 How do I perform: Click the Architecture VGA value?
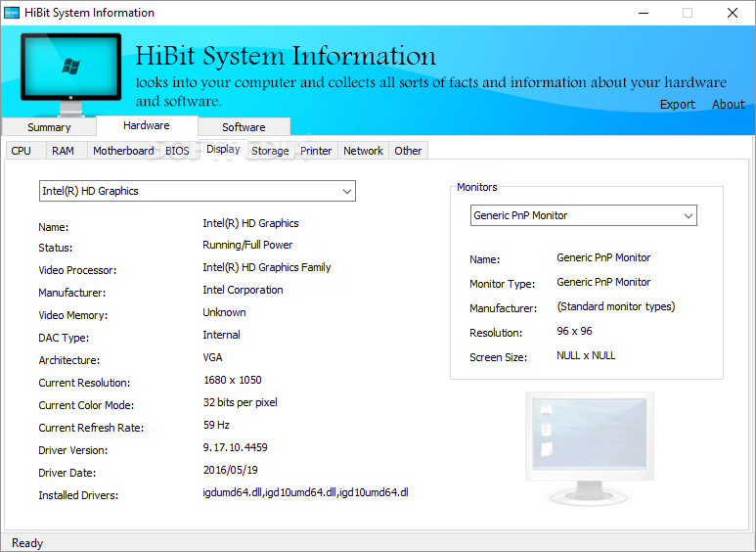tap(212, 357)
